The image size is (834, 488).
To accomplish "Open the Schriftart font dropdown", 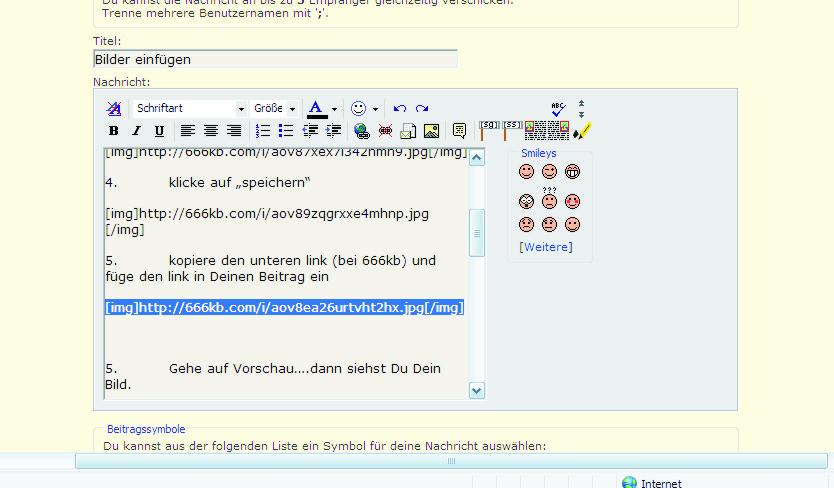I will [189, 109].
